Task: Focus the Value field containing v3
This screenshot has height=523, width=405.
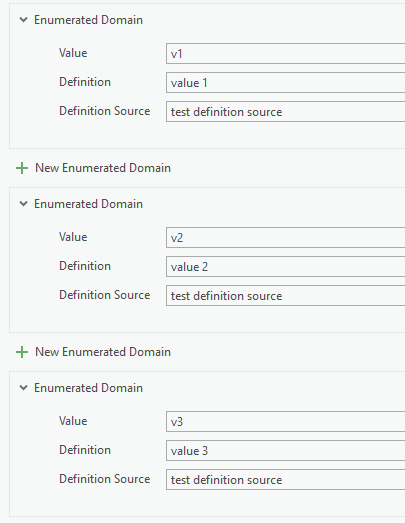Action: click(x=286, y=422)
